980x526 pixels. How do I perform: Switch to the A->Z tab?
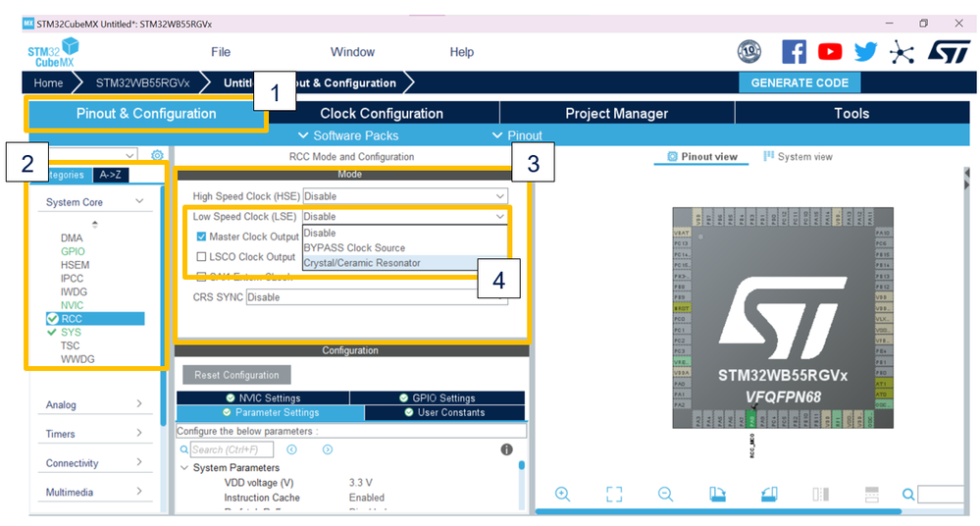(111, 175)
